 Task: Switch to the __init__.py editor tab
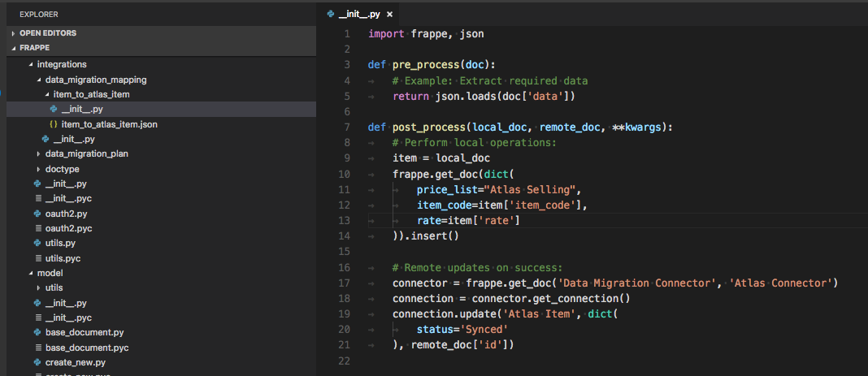click(359, 14)
